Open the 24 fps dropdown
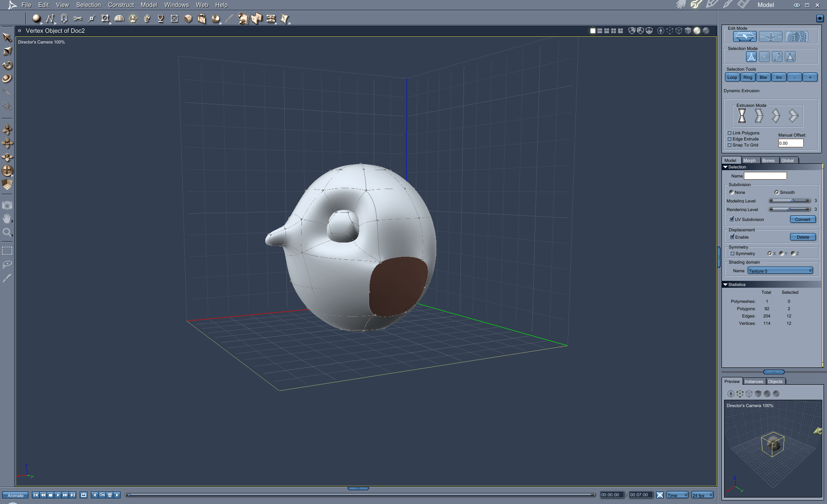The width and height of the screenshot is (827, 504). (x=702, y=495)
